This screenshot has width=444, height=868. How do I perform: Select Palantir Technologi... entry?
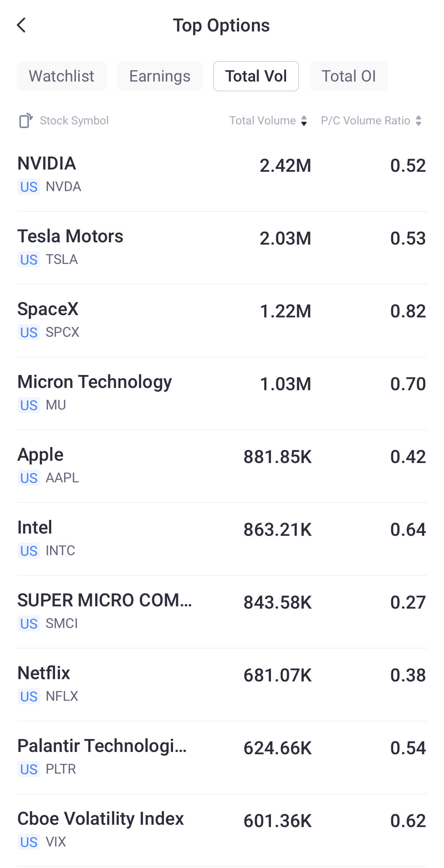pos(222,758)
